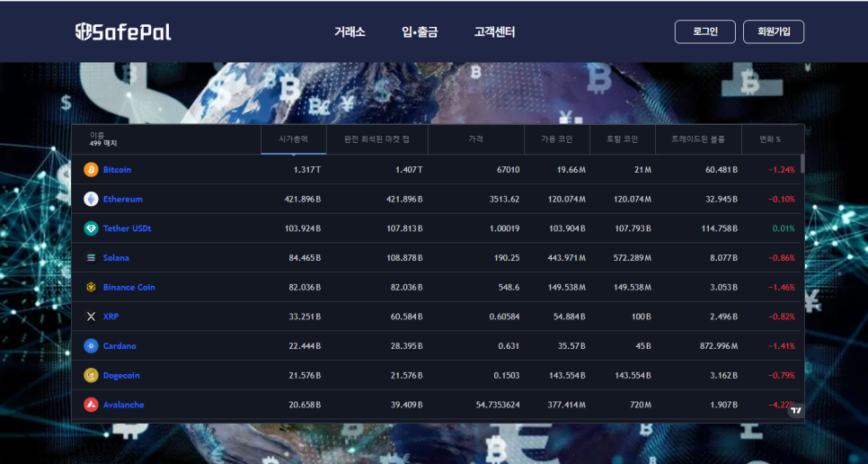Open the Tether USDt link
The height and width of the screenshot is (464, 868).
click(128, 228)
